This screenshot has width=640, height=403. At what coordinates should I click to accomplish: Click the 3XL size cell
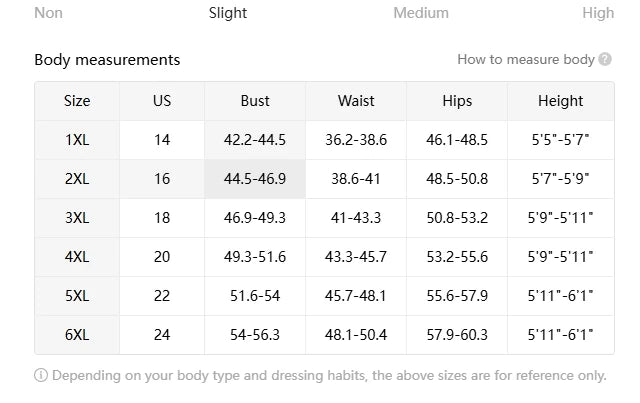[x=77, y=218]
